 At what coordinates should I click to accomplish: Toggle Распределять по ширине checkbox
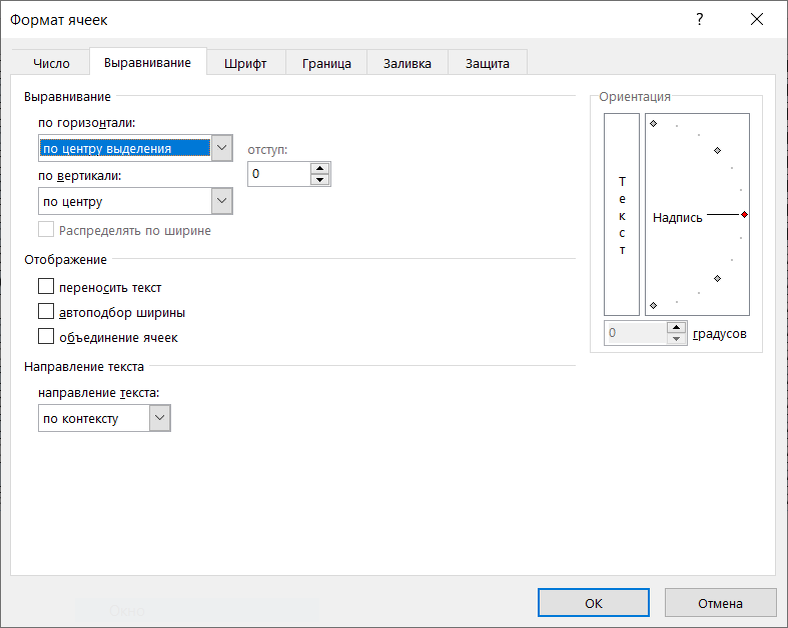[46, 230]
